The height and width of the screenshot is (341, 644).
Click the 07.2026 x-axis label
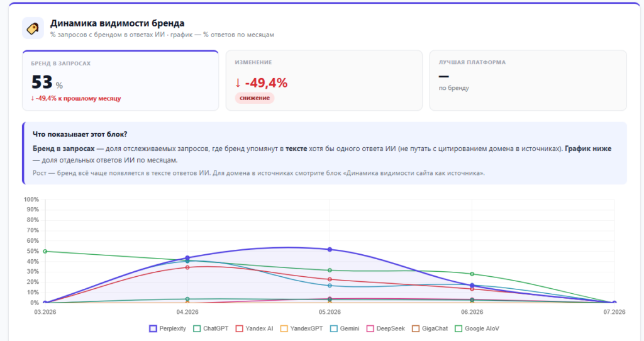coord(614,312)
